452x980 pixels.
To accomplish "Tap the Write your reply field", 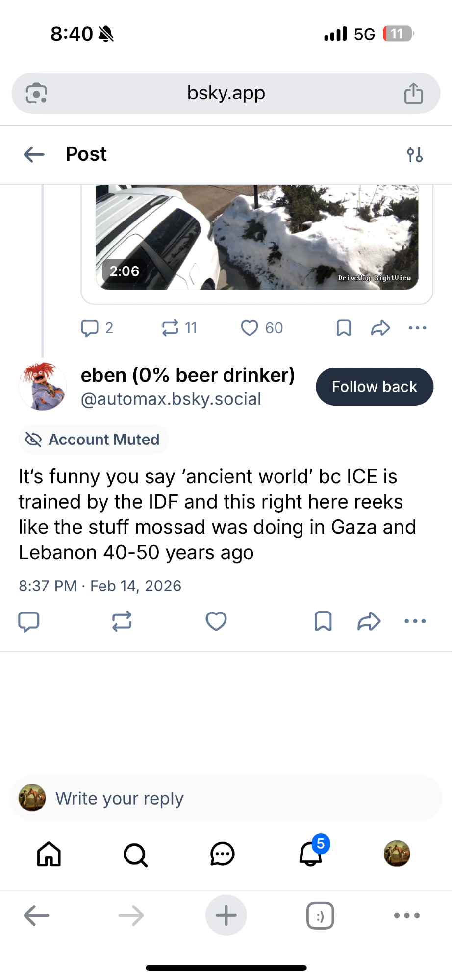I will [226, 798].
